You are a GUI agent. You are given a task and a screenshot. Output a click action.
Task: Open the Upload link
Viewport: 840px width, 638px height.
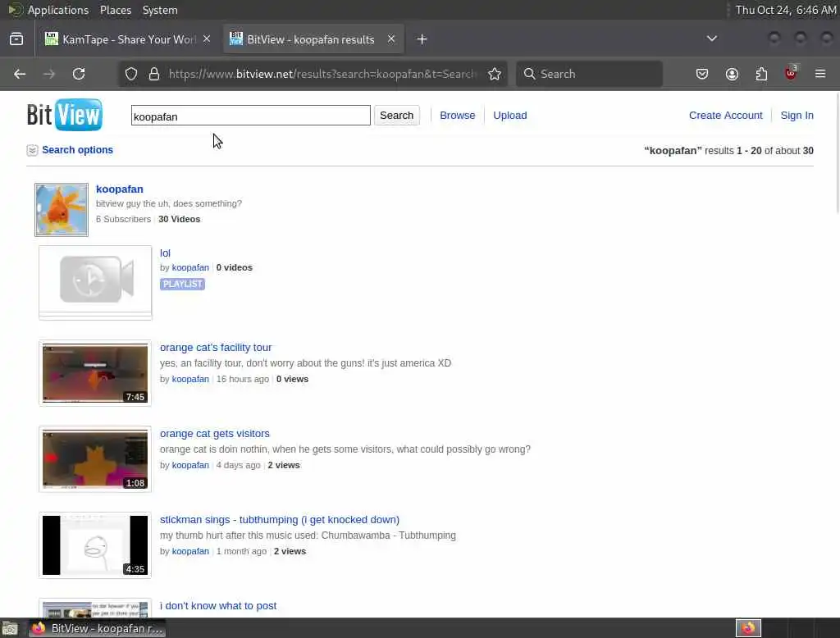click(510, 115)
